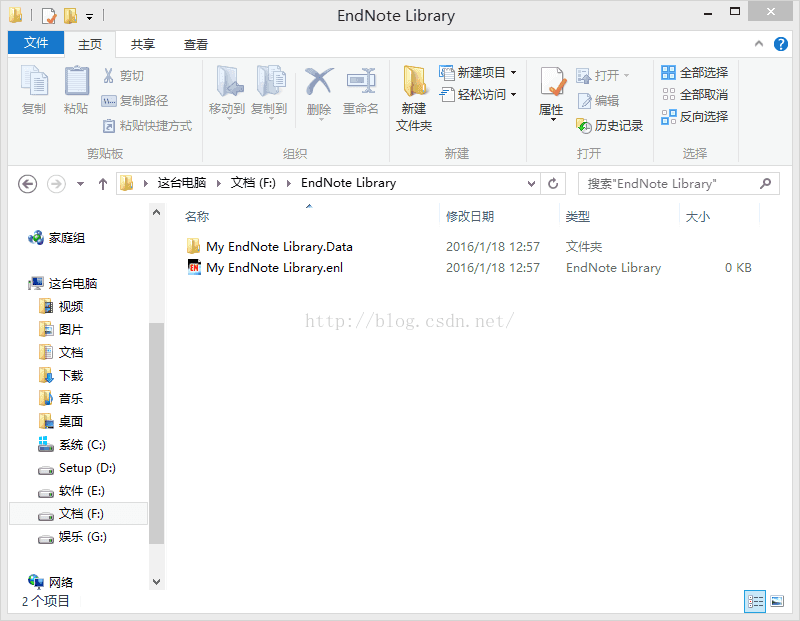800x621 pixels.
Task: Open Music (音乐) in the sidebar
Action: click(x=61, y=399)
